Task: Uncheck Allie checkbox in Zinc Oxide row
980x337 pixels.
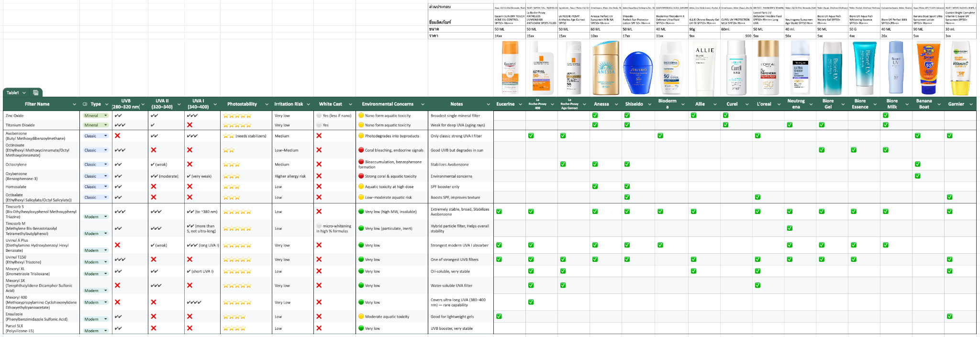Action: tap(693, 115)
